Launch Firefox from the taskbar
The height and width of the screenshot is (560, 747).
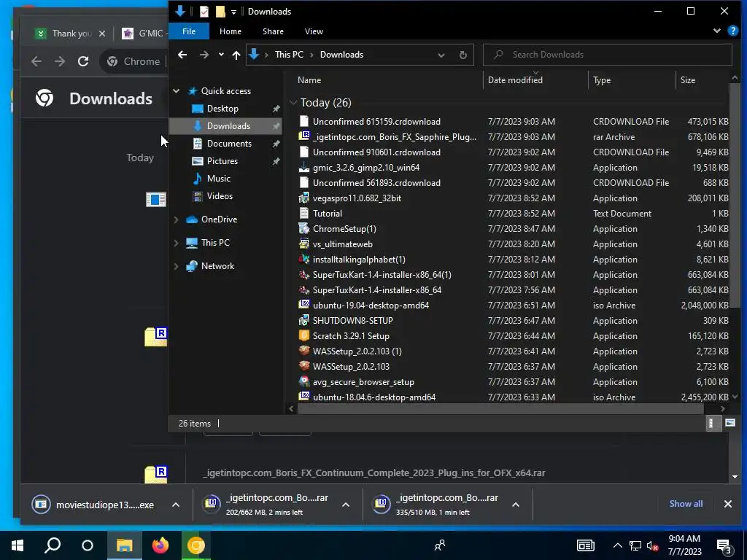pos(160,545)
